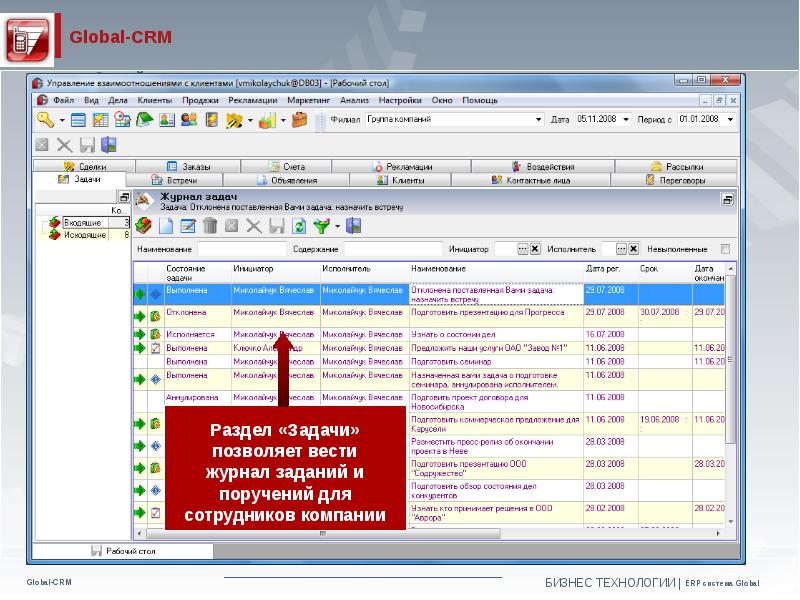Switch to the Встречи tab
Screen dimensions: 800x600
pyautogui.click(x=182, y=180)
